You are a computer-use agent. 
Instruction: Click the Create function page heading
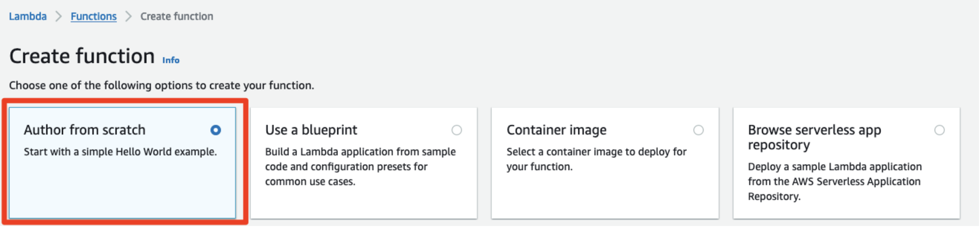coord(82,57)
